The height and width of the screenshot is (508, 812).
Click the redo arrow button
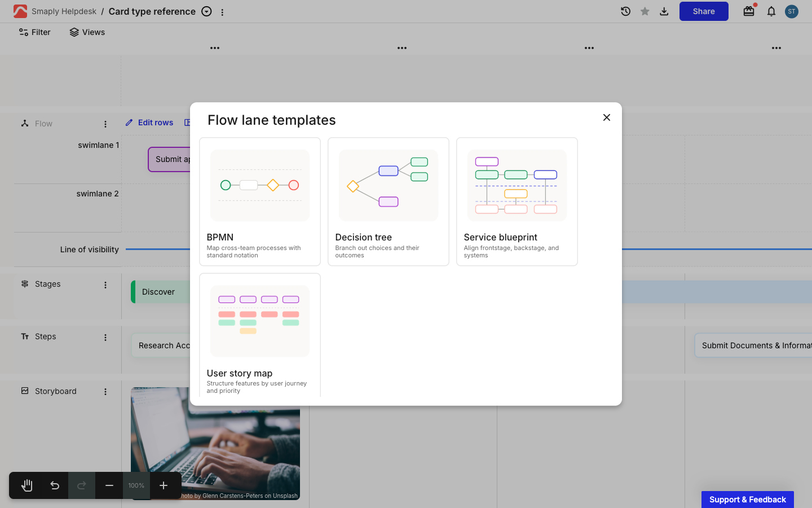click(x=82, y=485)
